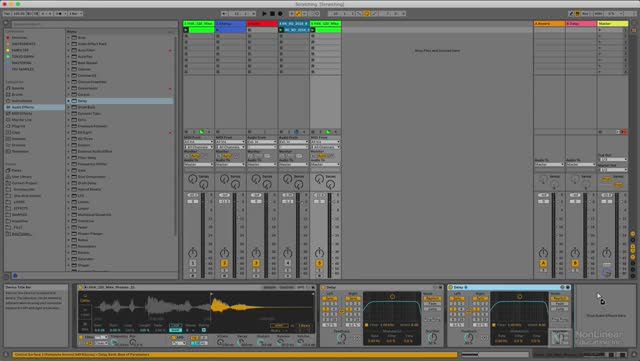Turn off the Simpler device activator
Image resolution: width=640 pixels, height=361 pixels.
tap(81, 287)
